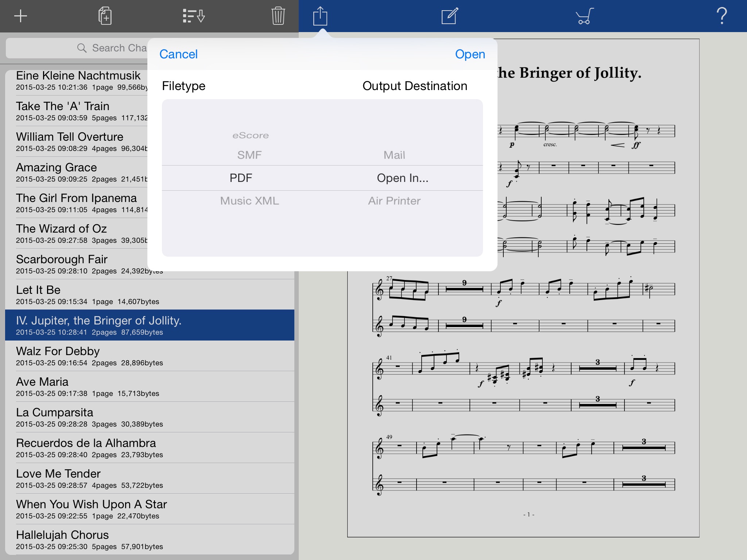The image size is (747, 560).
Task: Click Open In output destination
Action: point(402,178)
